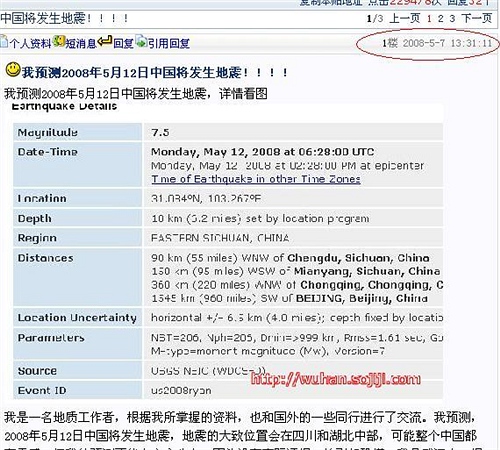Click the Magnitude row label
500x450 pixels.
[x=48, y=132]
